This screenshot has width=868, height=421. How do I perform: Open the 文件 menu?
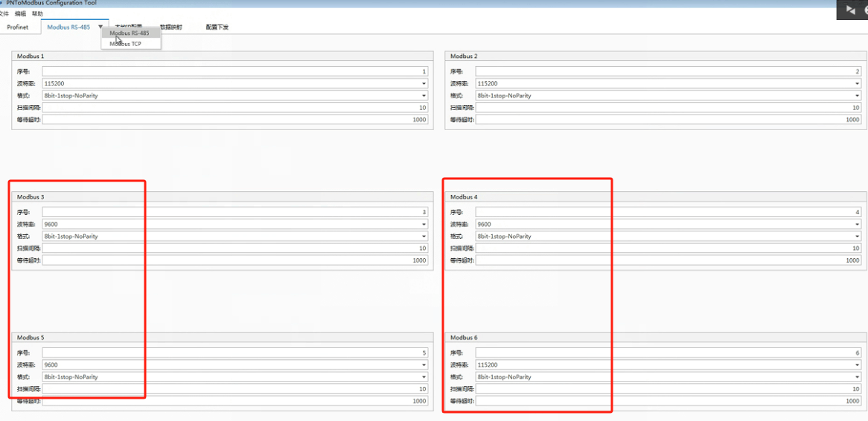point(4,13)
